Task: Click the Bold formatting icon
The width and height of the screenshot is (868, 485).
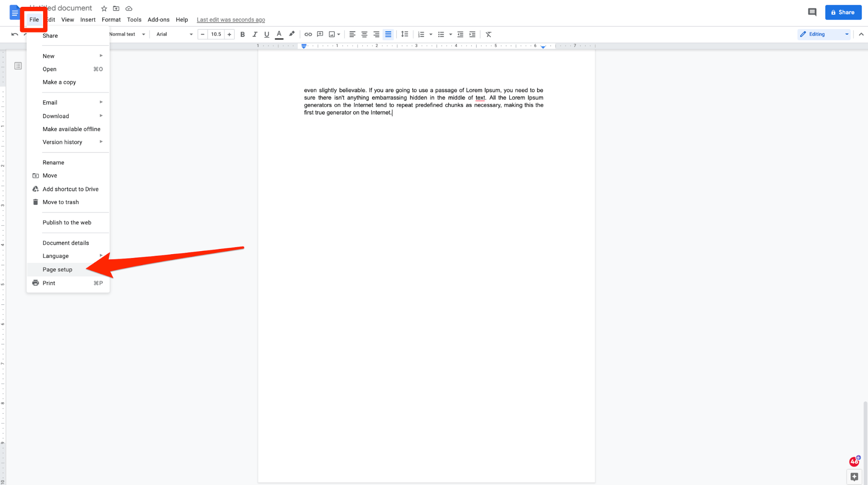Action: coord(242,34)
